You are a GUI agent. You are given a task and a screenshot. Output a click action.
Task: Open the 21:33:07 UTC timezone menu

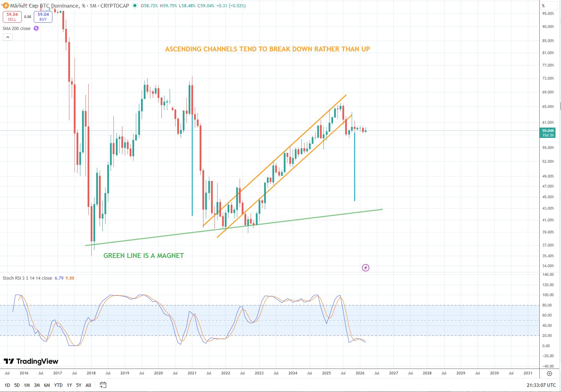tap(541, 385)
